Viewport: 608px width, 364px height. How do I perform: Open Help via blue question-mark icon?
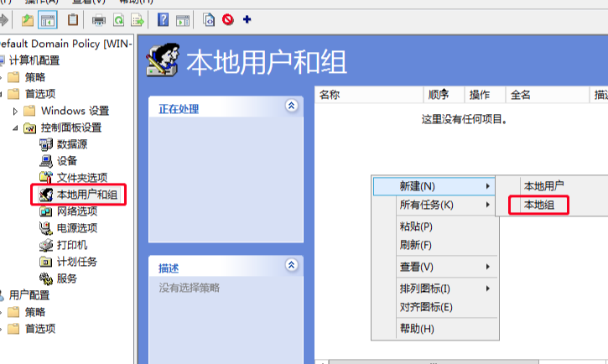(162, 19)
